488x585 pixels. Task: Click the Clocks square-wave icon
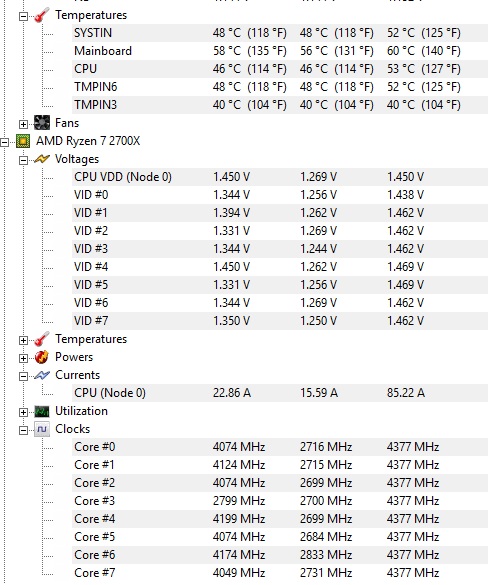click(x=41, y=429)
